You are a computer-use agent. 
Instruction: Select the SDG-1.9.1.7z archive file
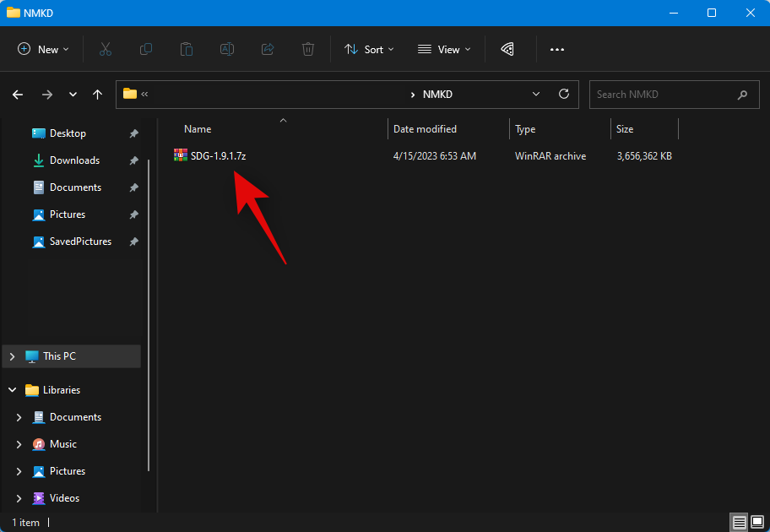pos(218,156)
